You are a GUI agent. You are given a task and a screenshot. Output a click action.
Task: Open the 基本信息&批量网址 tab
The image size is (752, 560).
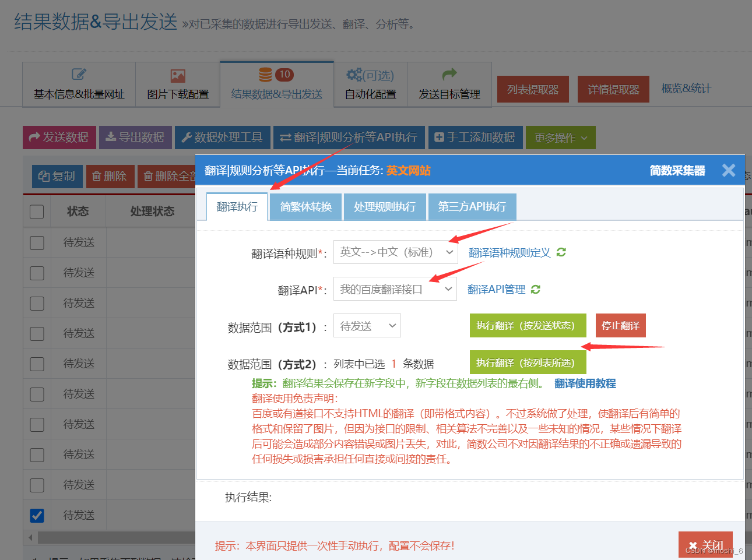tap(79, 85)
